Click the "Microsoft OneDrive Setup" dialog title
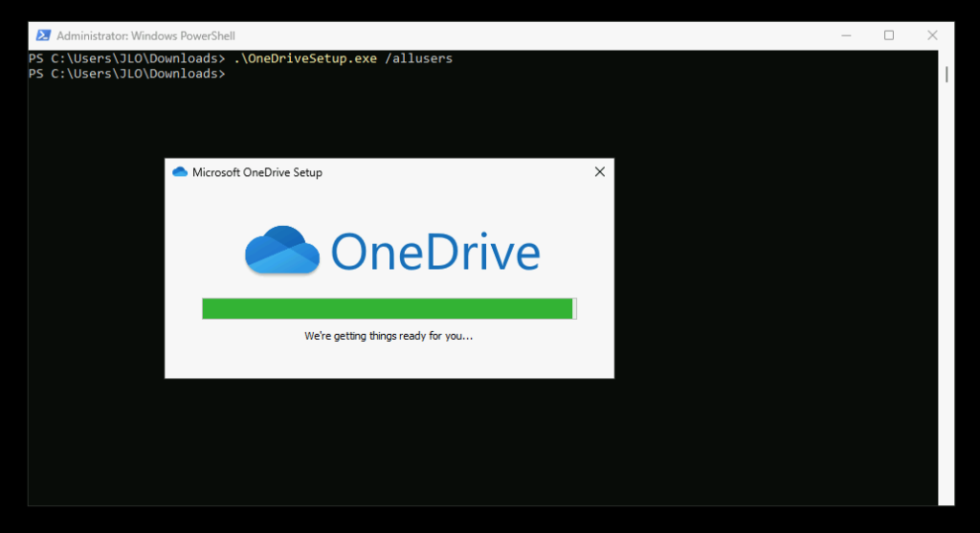The width and height of the screenshot is (980, 533). click(x=256, y=172)
